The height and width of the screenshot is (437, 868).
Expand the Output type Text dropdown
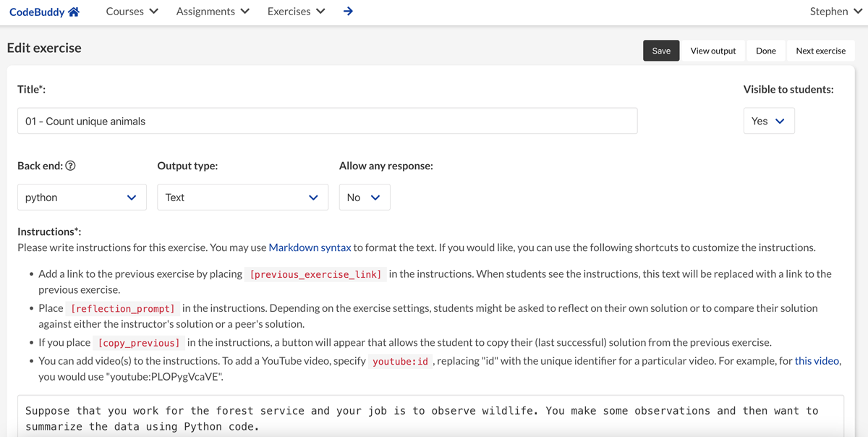tap(242, 198)
